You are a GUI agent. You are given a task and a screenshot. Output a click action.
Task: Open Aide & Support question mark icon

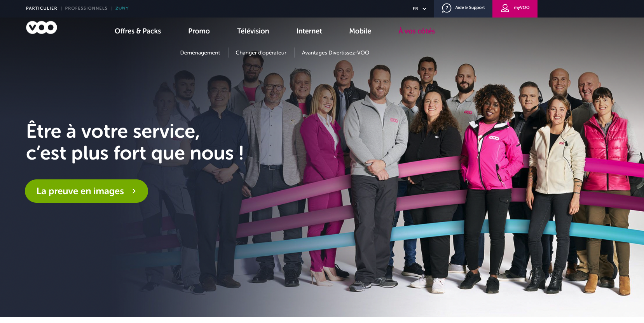click(x=447, y=8)
